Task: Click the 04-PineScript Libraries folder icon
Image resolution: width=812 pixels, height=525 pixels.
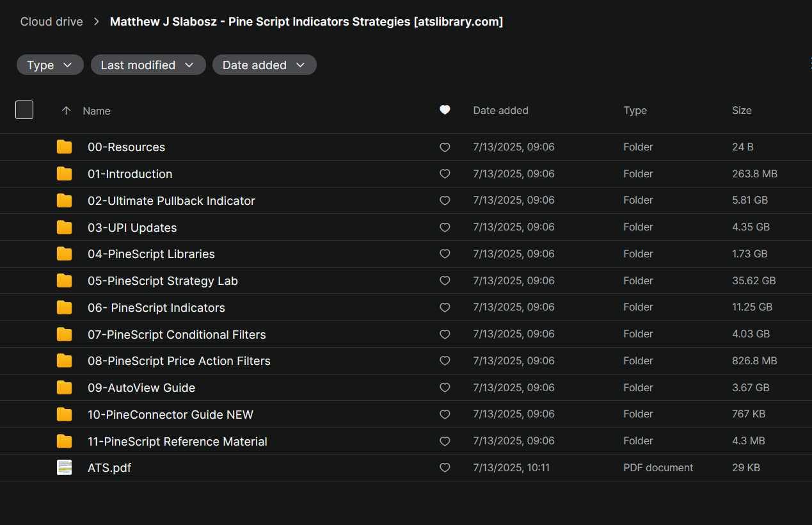Action: click(64, 254)
